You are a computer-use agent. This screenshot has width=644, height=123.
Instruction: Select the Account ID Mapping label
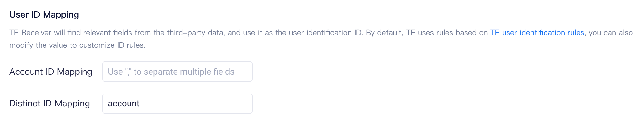(x=51, y=72)
